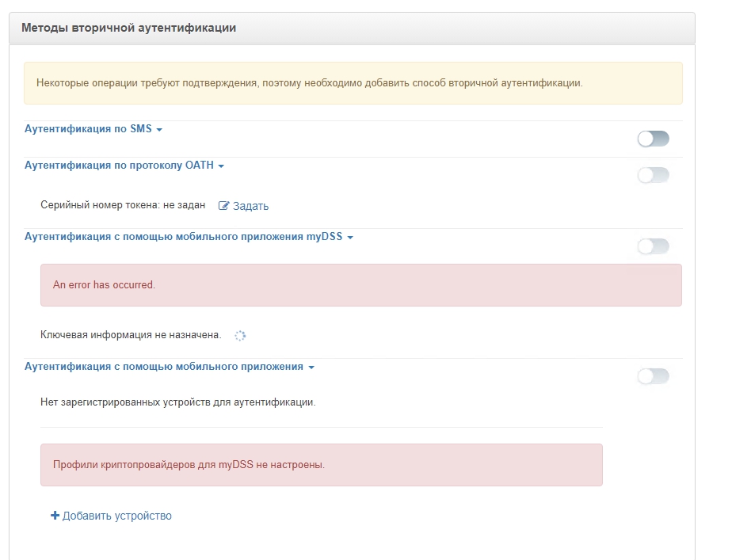Click the pencil edit icon beside Задать
The height and width of the screenshot is (560, 732).
click(x=223, y=206)
